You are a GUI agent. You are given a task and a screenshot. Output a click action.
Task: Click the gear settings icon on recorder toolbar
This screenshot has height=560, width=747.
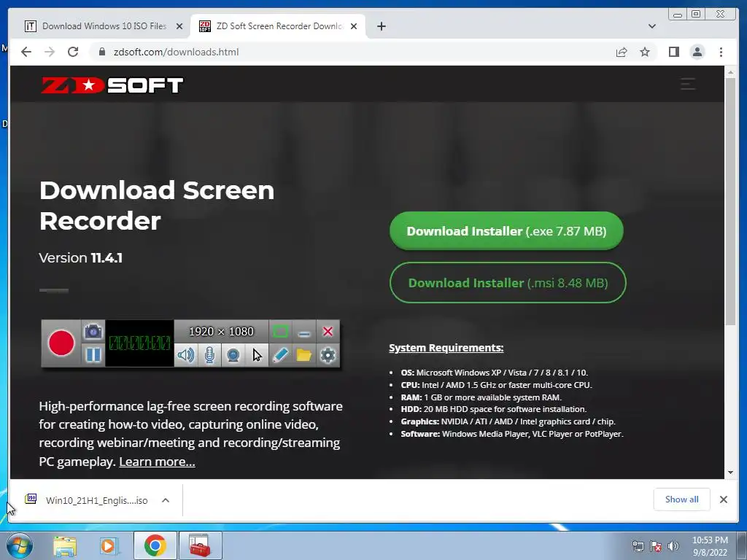coord(328,355)
